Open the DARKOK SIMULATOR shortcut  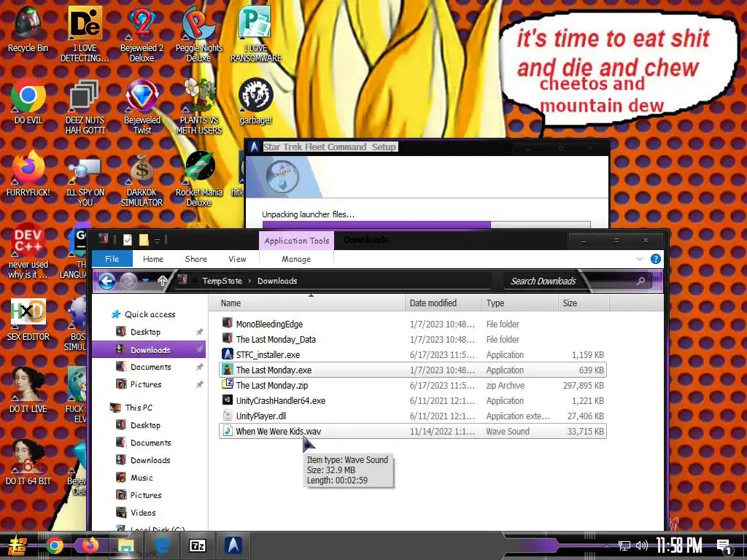(142, 179)
